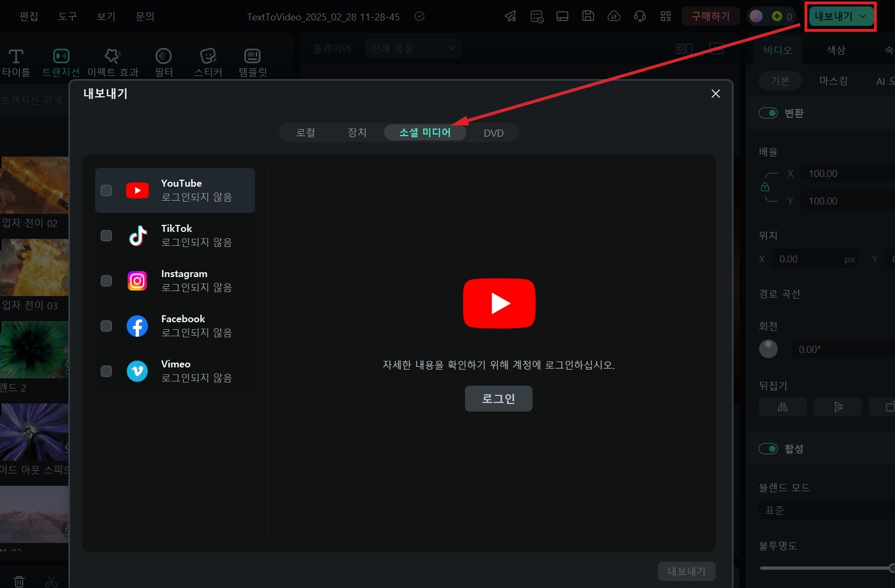
Task: Check the Instagram checkbox
Action: [x=107, y=281]
